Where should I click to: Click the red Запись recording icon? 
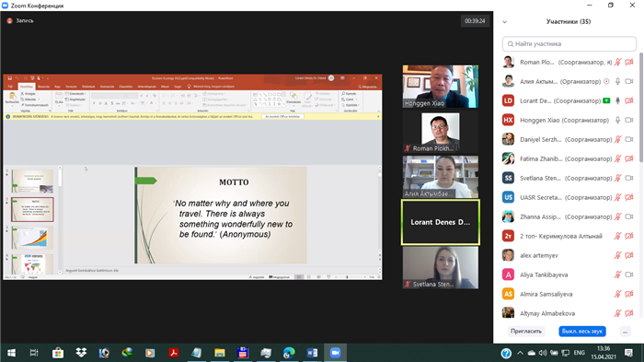click(9, 20)
